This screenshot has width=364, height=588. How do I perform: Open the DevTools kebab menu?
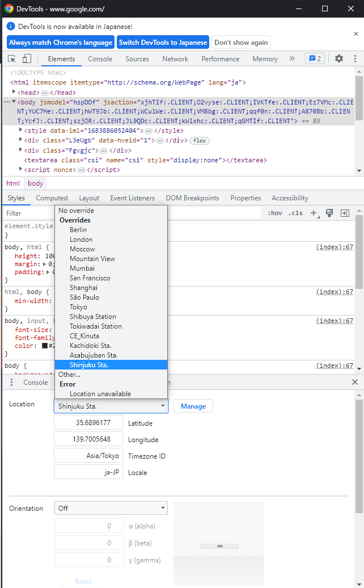pos(355,58)
